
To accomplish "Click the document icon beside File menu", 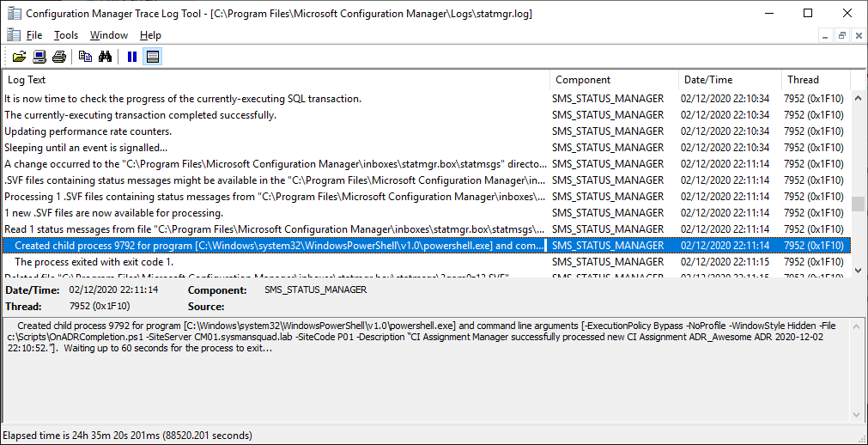I will (14, 35).
